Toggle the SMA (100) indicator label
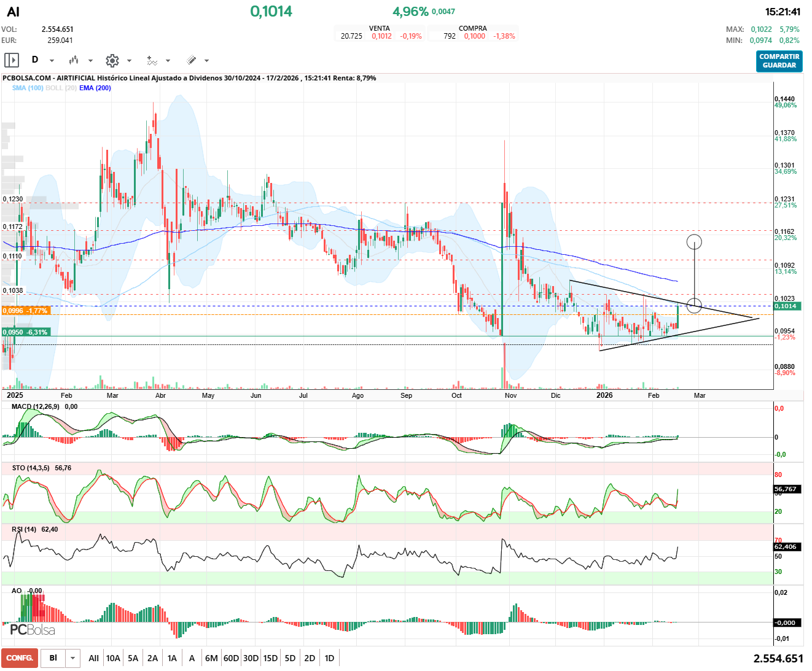812x671 pixels. (28, 88)
